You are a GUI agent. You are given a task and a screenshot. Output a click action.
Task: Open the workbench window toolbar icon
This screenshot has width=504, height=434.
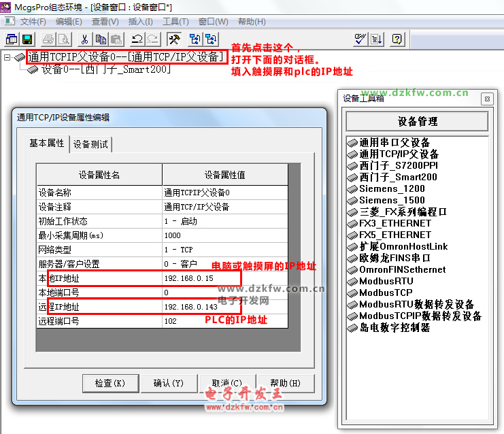click(x=12, y=39)
